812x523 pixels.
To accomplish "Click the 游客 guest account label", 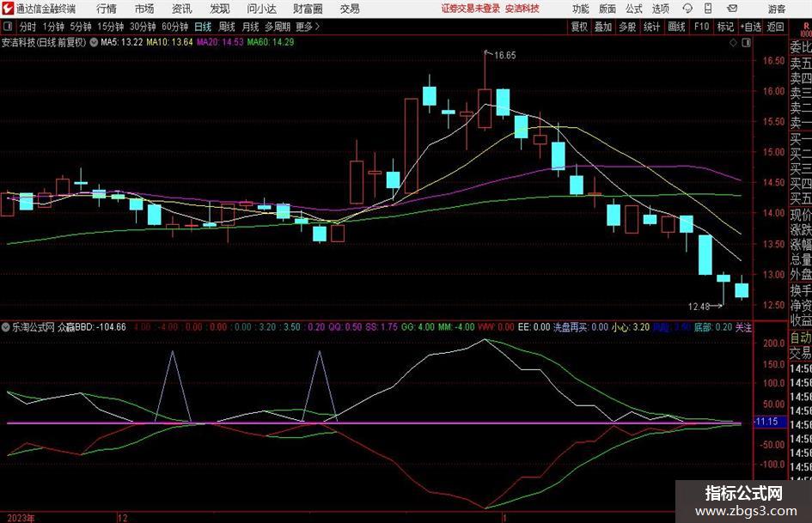I will [x=777, y=9].
